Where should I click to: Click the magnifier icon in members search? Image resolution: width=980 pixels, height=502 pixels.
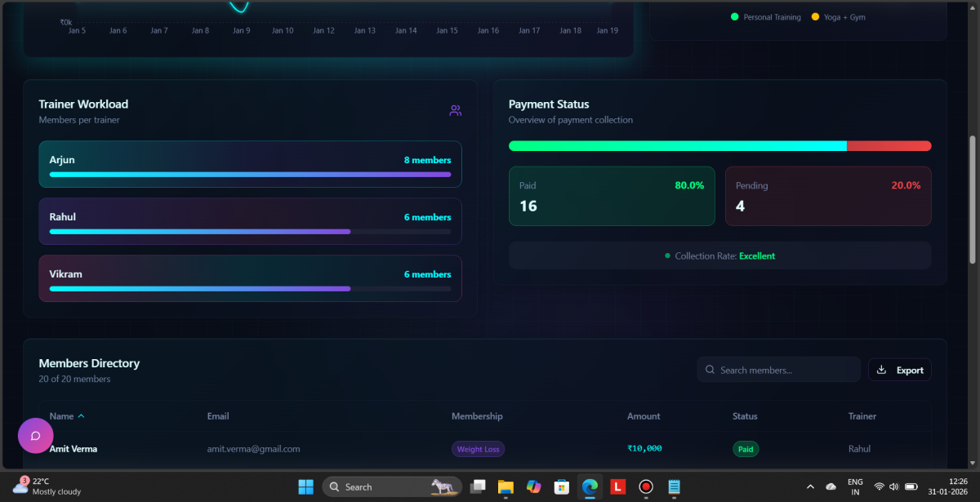(x=710, y=370)
